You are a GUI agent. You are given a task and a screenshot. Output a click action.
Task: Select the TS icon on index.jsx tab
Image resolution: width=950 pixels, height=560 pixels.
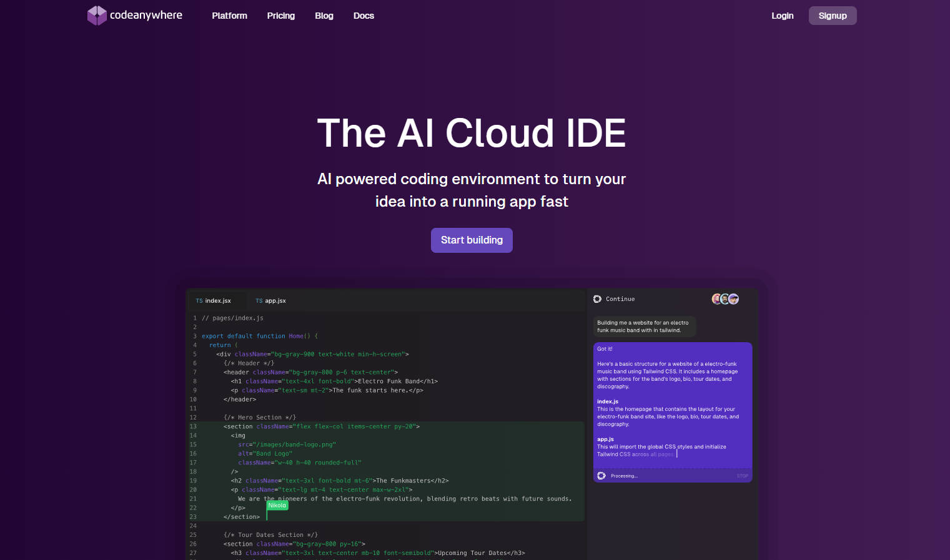point(199,300)
